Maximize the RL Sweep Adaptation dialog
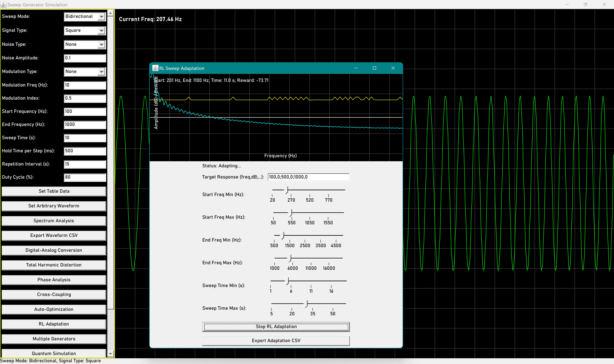 (x=374, y=68)
